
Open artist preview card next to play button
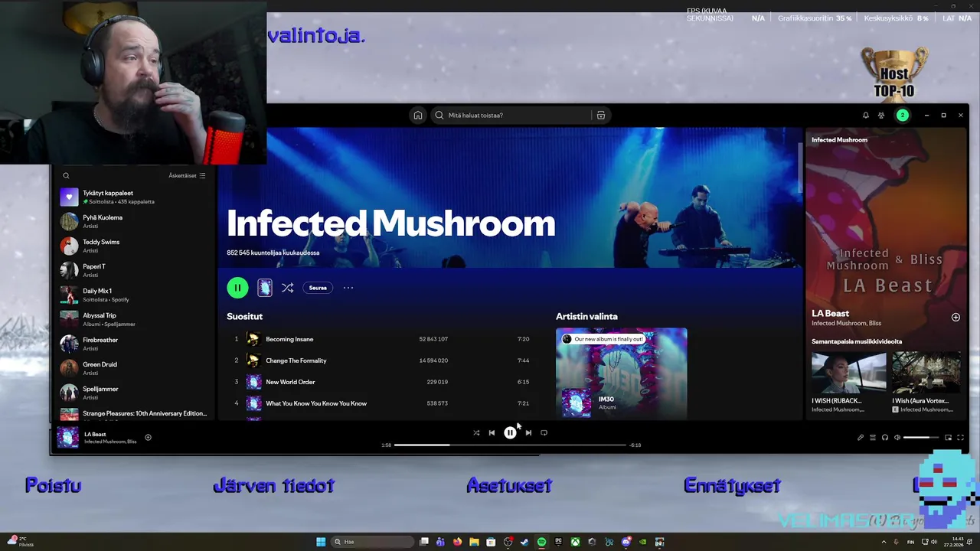point(265,288)
